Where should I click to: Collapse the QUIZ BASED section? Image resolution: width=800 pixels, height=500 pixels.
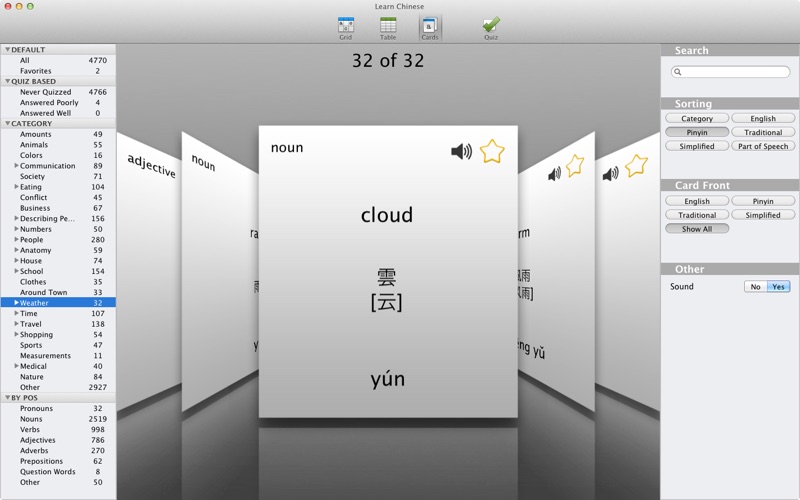[x=7, y=81]
